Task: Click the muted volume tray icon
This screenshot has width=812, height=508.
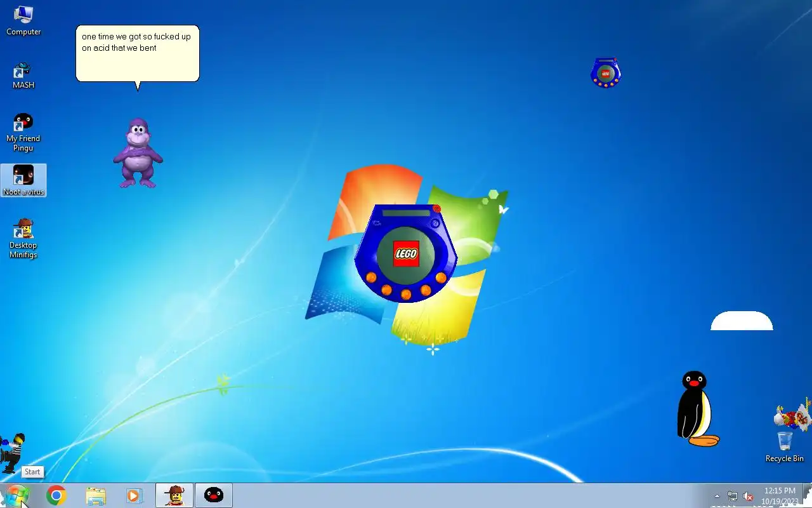Action: point(749,496)
